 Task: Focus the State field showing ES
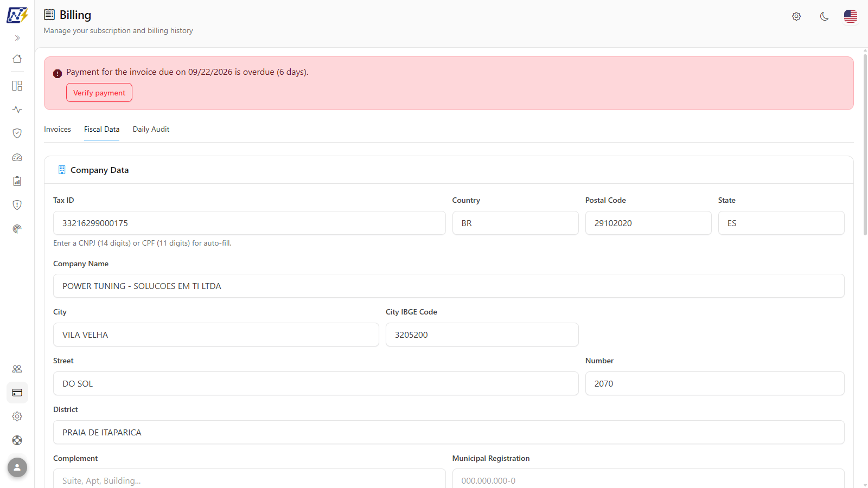[781, 223]
